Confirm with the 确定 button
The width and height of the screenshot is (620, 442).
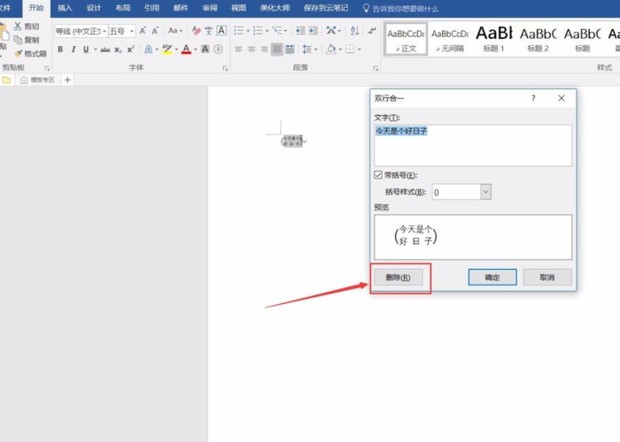point(492,278)
